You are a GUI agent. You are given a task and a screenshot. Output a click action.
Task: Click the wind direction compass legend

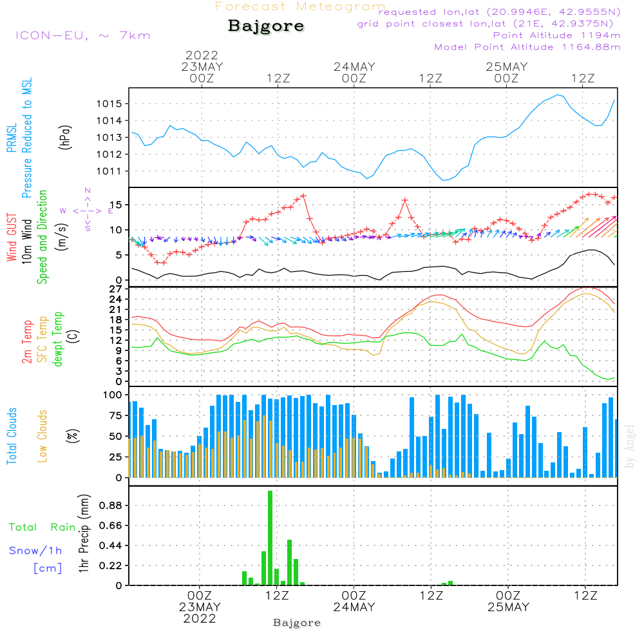click(87, 210)
